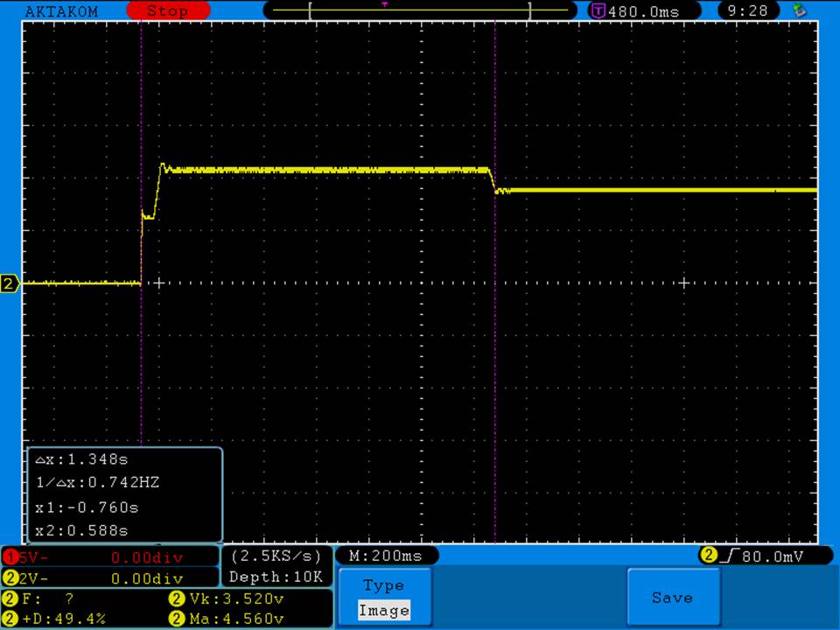Click the trigger rising edge 80.0mV indicator
Screen dimensions: 840x630
coord(752,556)
